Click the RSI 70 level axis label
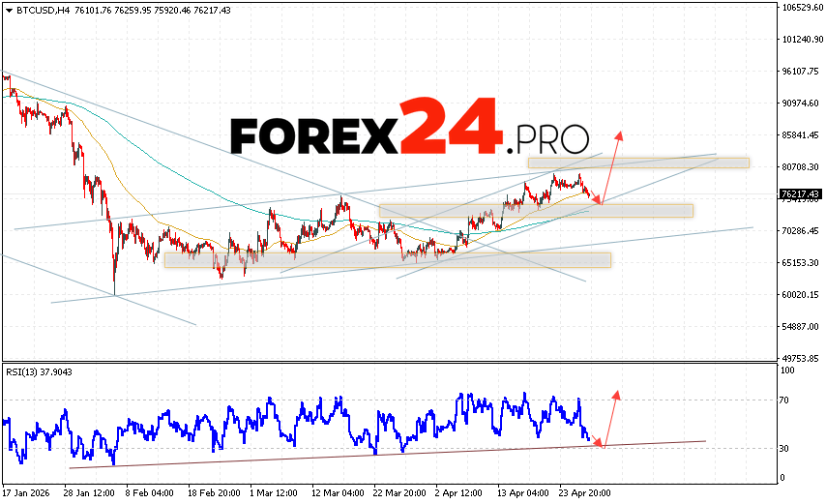This screenshot has height=504, width=826. tap(785, 400)
